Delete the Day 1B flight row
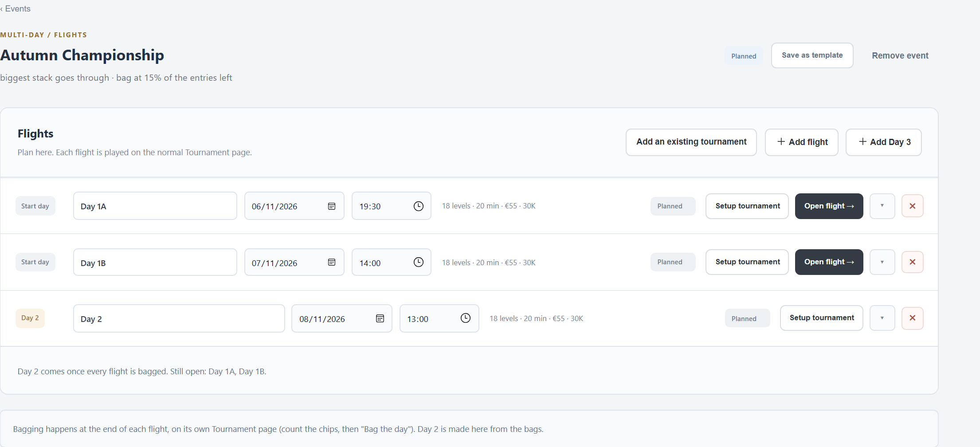 [912, 262]
